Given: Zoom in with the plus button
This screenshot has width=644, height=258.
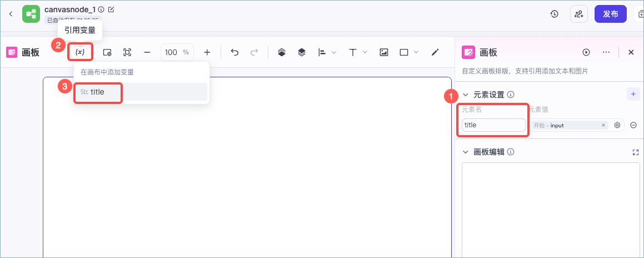Looking at the screenshot, I should click(x=207, y=52).
